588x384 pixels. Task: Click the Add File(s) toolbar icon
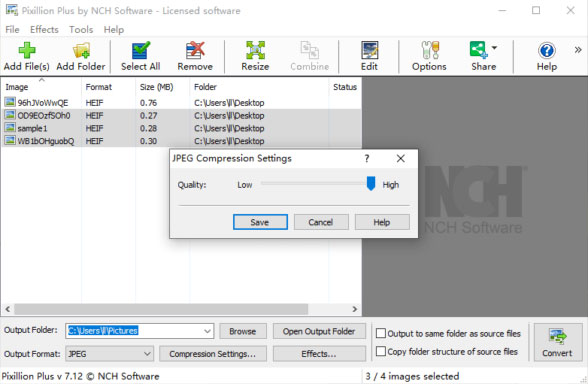click(27, 50)
